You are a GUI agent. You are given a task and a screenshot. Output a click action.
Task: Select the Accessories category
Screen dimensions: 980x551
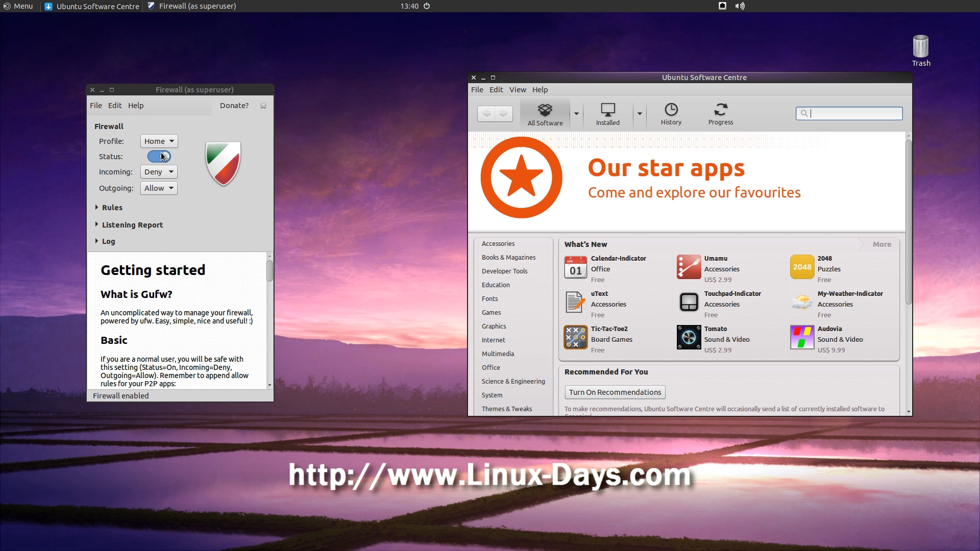[498, 244]
